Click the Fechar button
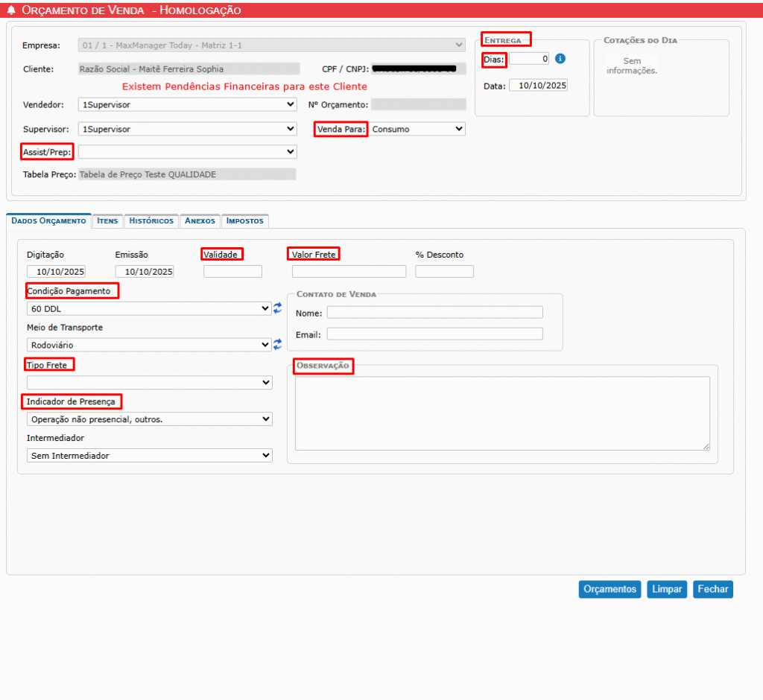This screenshot has height=700, width=763. point(712,589)
